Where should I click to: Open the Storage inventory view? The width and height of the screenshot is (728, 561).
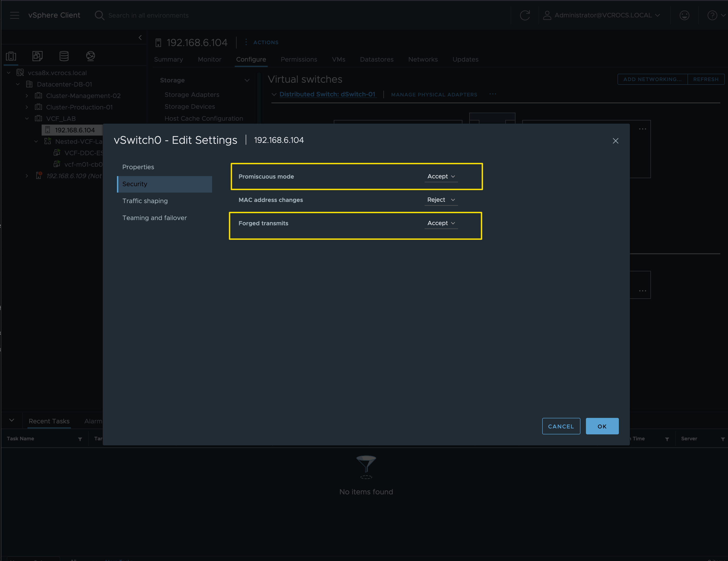point(64,56)
